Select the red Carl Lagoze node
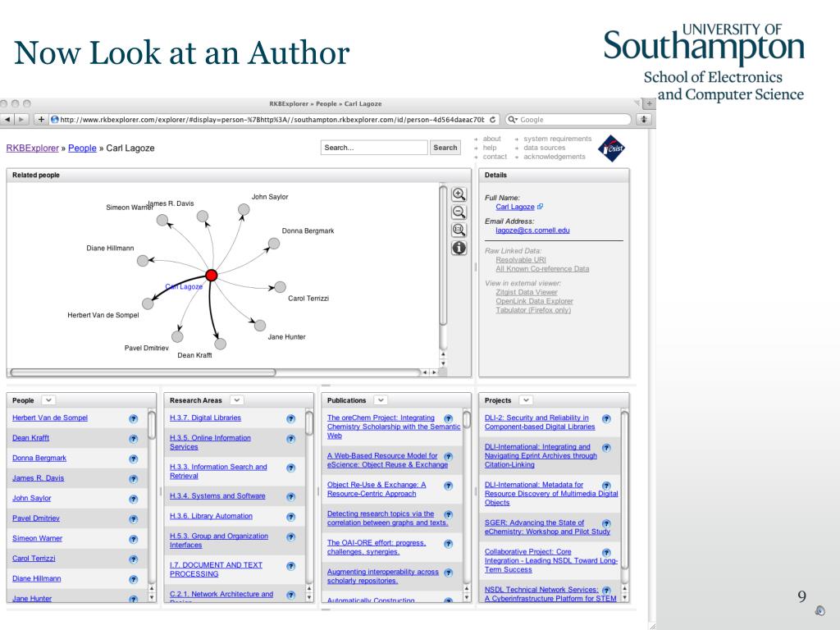 pos(212,276)
